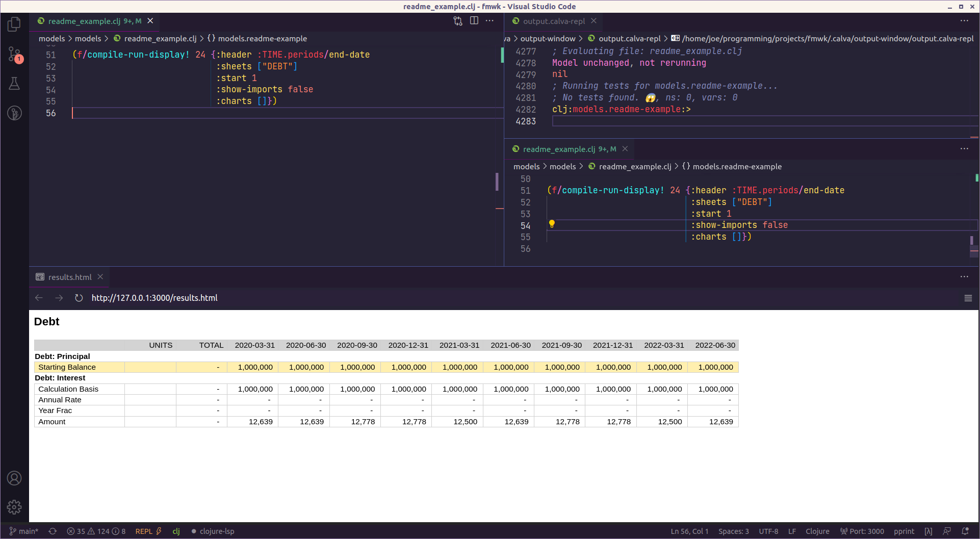Open the browser preview hamburger menu

pos(968,298)
